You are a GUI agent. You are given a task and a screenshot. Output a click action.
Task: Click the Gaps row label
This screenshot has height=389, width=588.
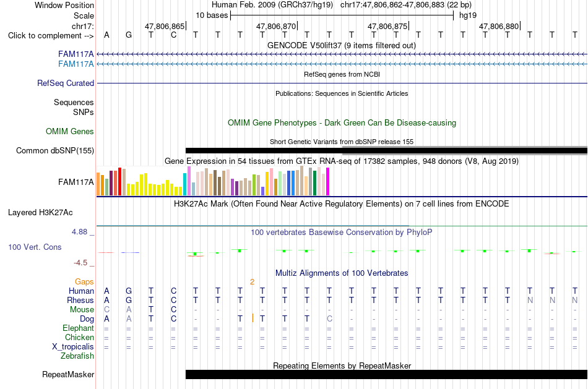point(84,282)
